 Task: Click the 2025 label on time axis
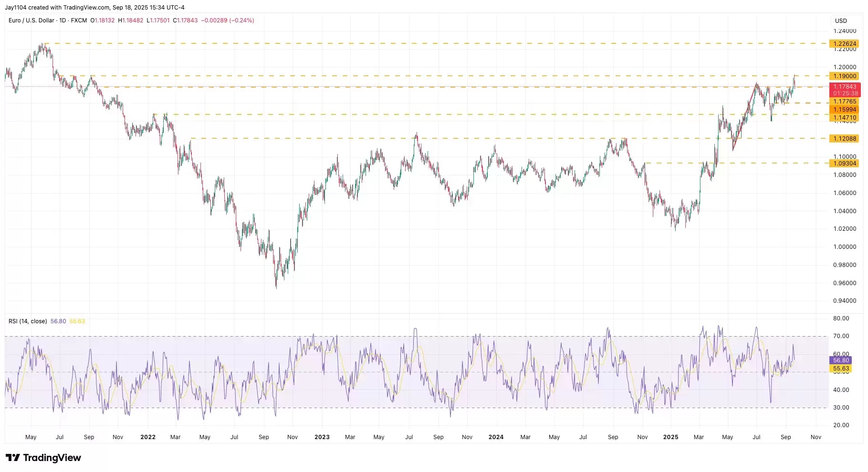[670, 437]
